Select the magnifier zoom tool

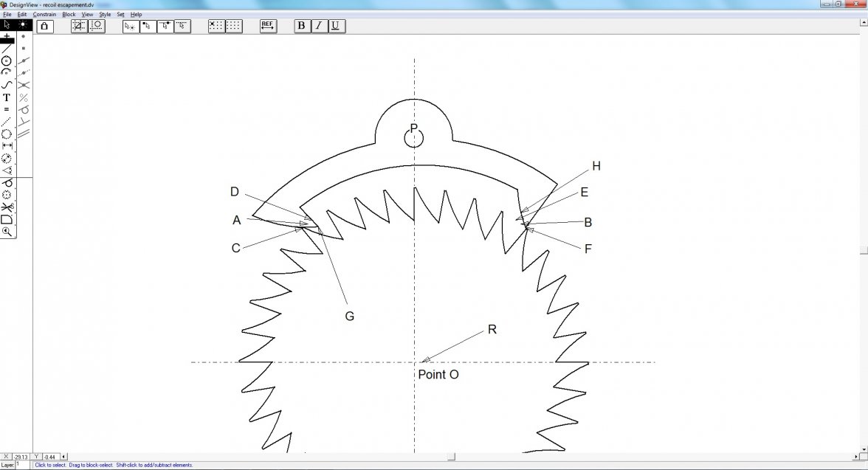click(x=7, y=232)
